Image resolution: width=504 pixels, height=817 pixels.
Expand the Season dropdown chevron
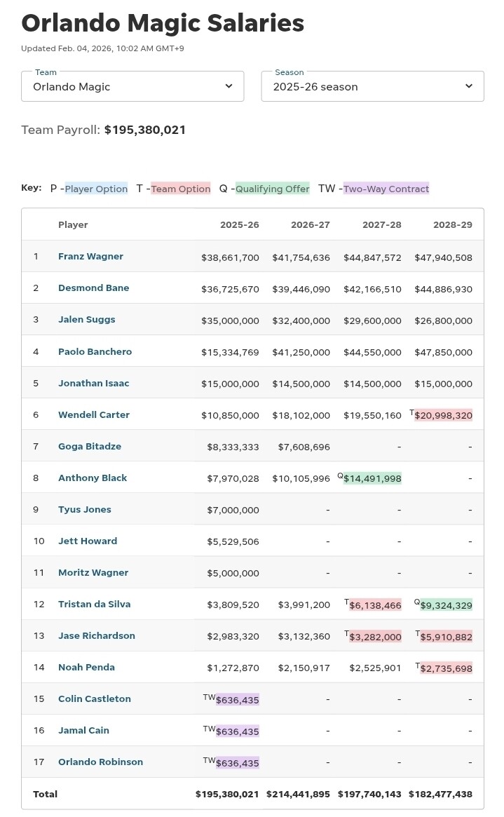pyautogui.click(x=468, y=86)
